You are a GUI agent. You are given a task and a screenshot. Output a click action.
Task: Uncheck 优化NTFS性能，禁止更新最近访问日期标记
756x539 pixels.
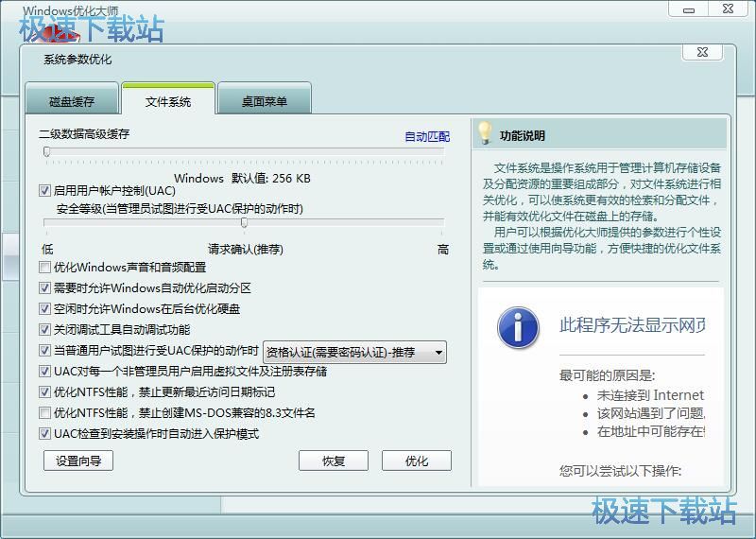[44, 391]
